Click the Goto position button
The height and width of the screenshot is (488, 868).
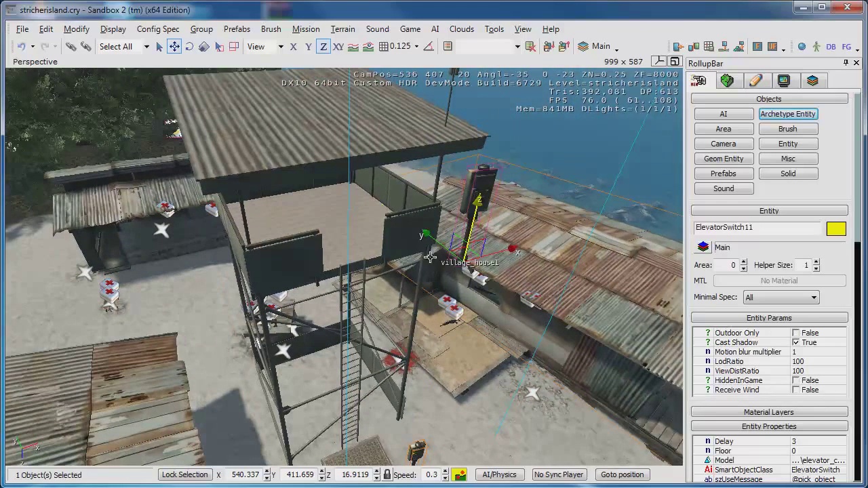tap(622, 474)
